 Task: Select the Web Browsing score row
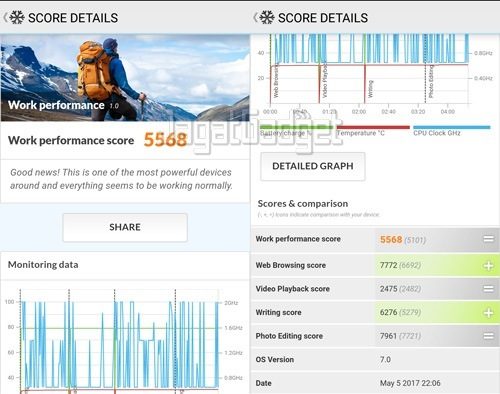(375, 265)
